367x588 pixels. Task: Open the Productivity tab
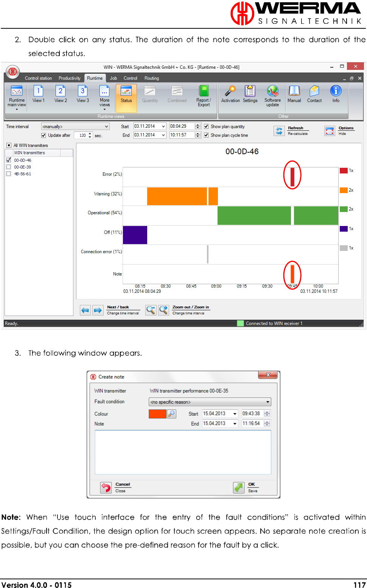(x=70, y=78)
